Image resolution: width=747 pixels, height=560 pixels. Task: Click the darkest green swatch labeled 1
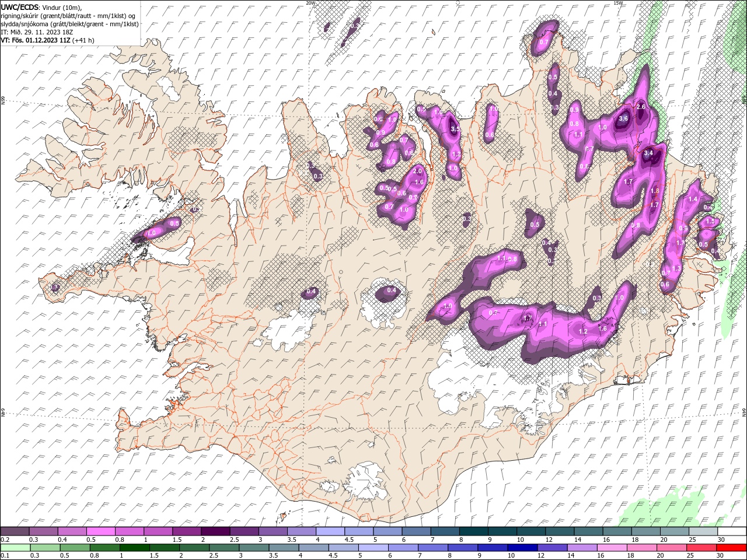click(135, 548)
